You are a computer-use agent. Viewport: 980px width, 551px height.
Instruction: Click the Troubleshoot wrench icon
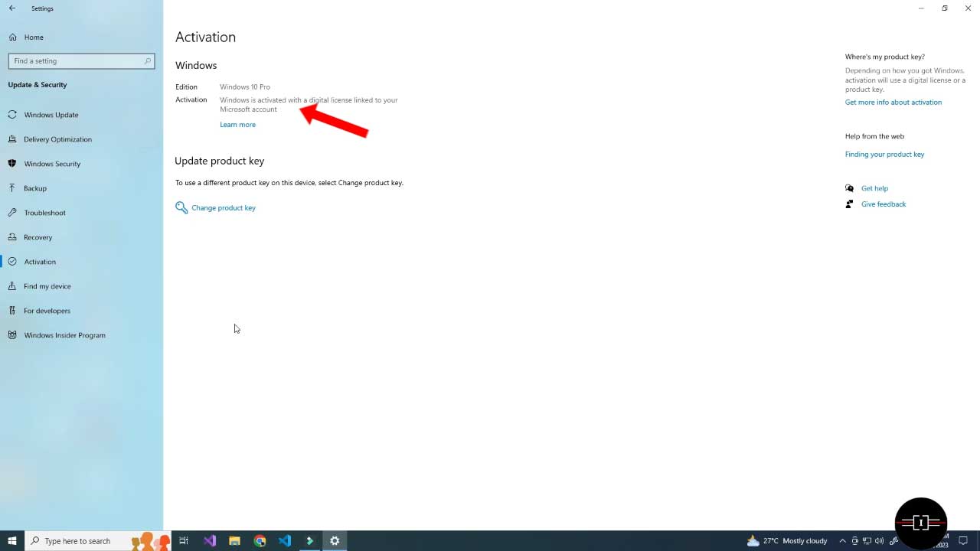12,213
